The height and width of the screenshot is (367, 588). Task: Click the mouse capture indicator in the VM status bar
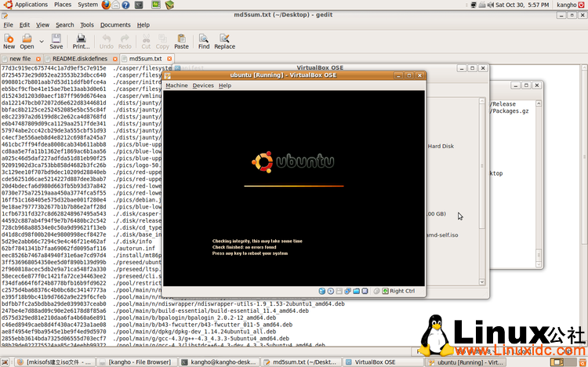click(377, 291)
